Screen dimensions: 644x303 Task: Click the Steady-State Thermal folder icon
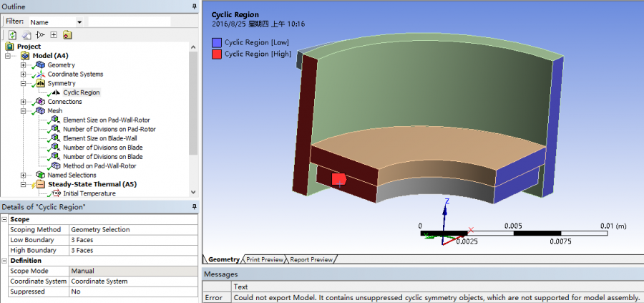tap(40, 184)
